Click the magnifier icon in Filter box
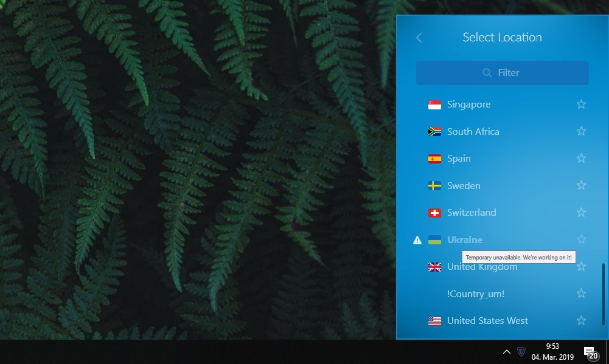 coord(487,73)
